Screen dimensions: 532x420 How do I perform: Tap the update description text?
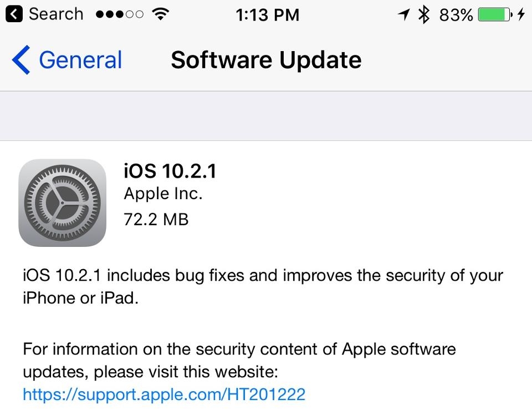[x=262, y=286]
